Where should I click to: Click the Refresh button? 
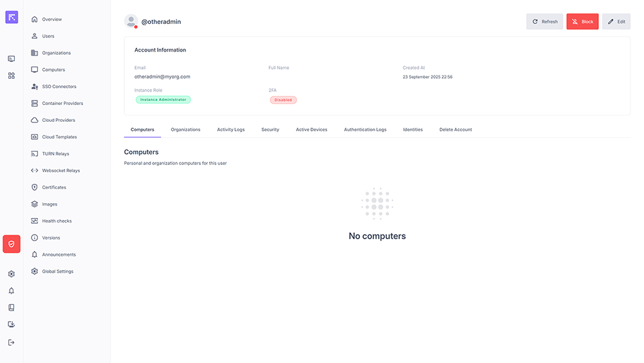pos(545,22)
